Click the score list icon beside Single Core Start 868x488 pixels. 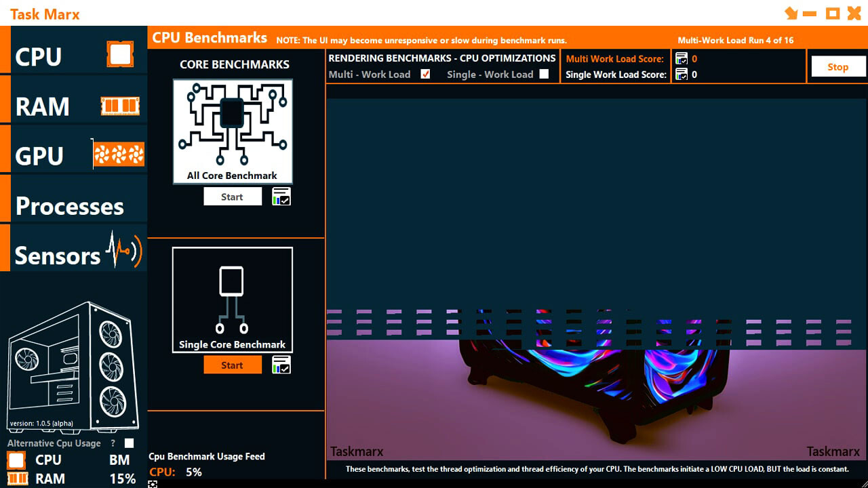point(282,364)
